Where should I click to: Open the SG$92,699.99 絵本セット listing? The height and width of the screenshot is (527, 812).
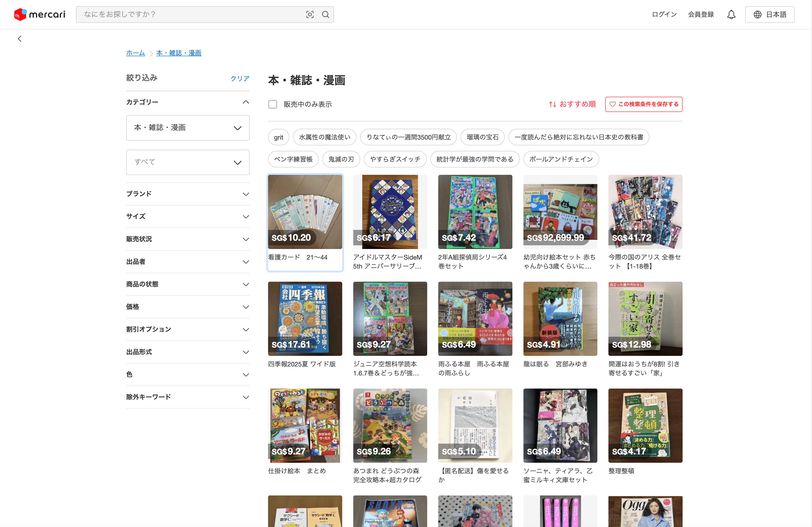560,212
